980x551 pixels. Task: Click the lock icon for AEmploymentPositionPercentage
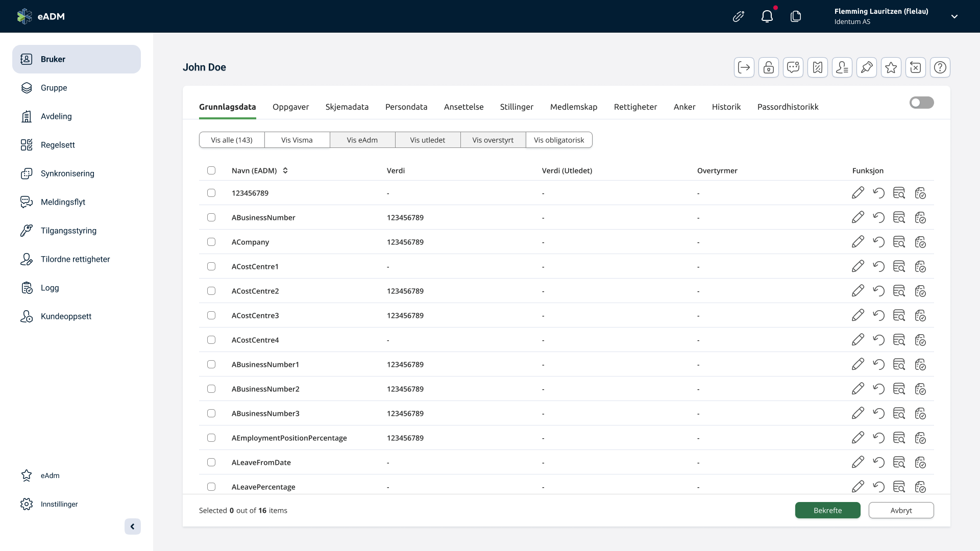920,438
